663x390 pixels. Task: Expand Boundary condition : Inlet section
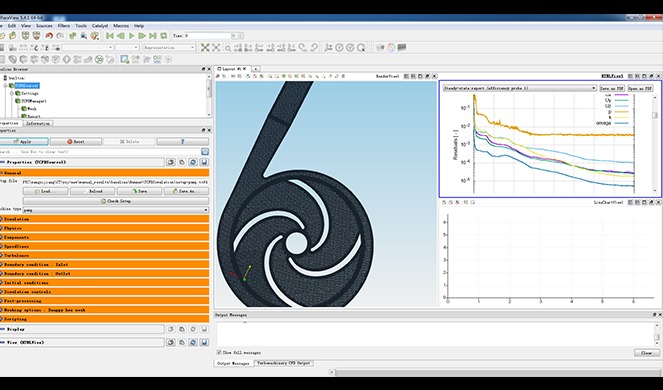[104, 264]
